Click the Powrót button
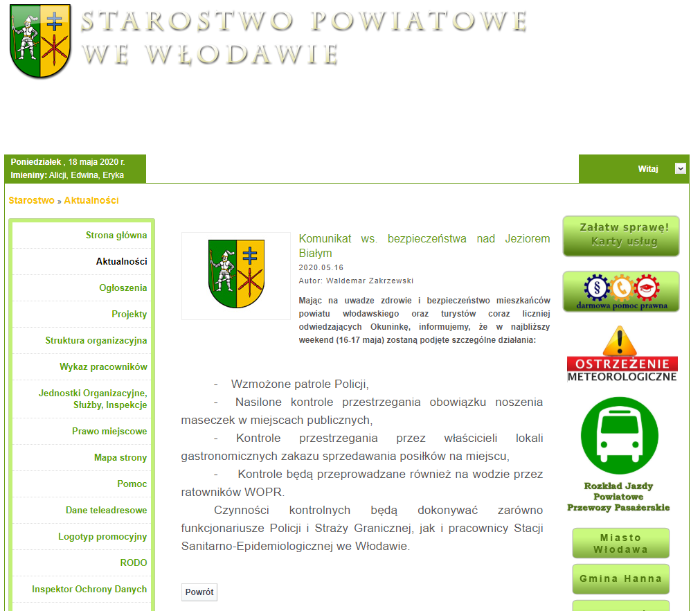This screenshot has height=611, width=700. [x=199, y=592]
